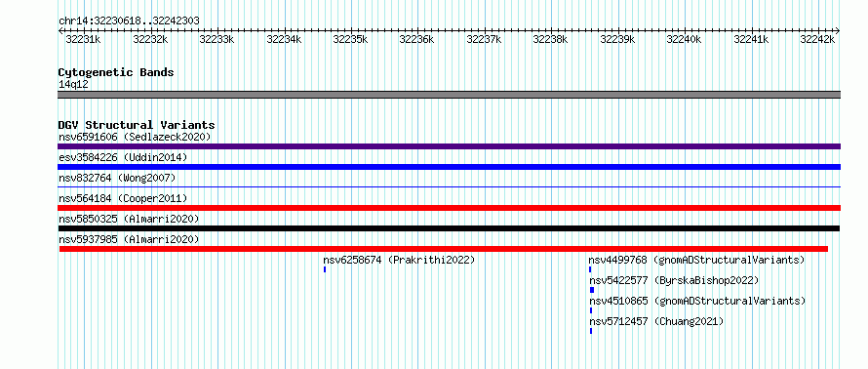Viewport: 868px width, 369px height.
Task: Select the black nsv5850325 variant bar
Action: point(449,228)
